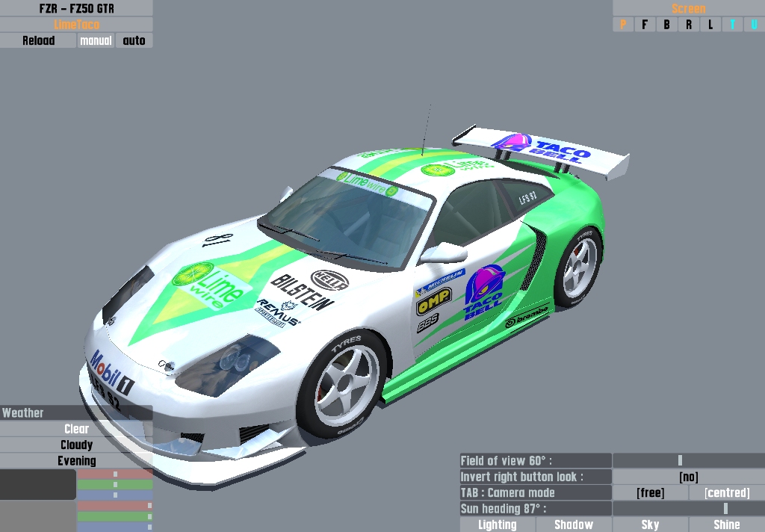
Task: Adjust green slider beside the dark swatch
Action: (115, 485)
